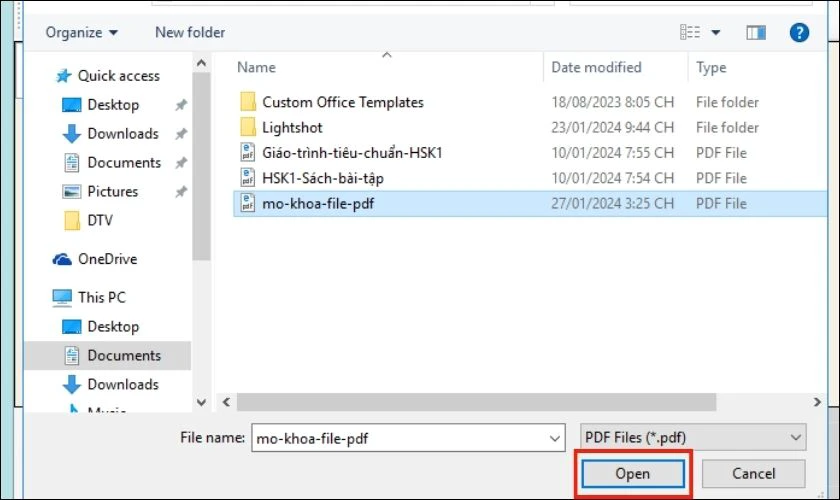The height and width of the screenshot is (500, 840).
Task: Click the pin icon next to Pictures
Action: [x=181, y=191]
